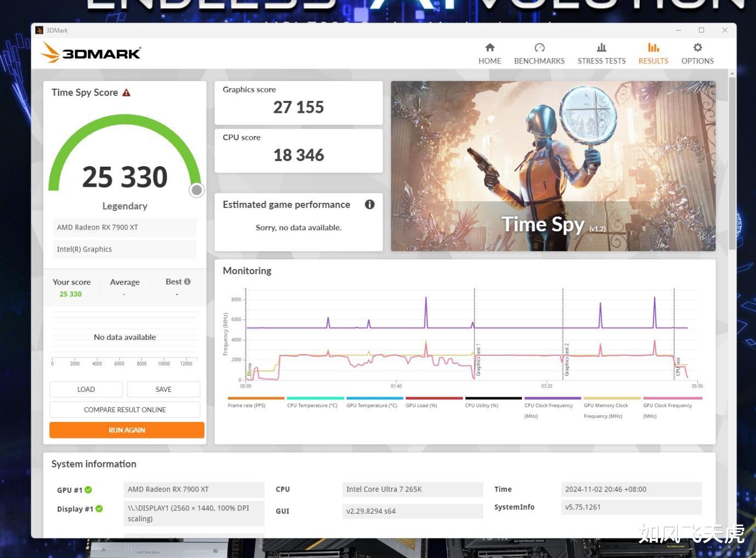
Task: Click the 3DMark title bar app icon
Action: (x=39, y=30)
